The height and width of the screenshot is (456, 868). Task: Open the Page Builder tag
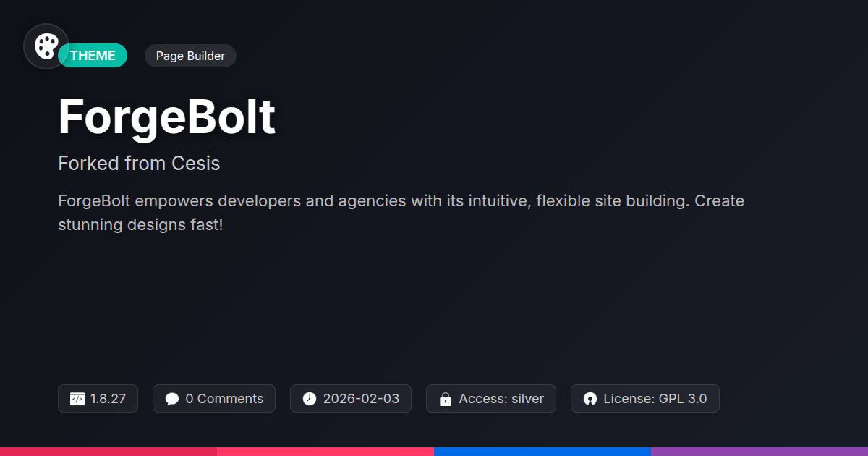coord(190,56)
